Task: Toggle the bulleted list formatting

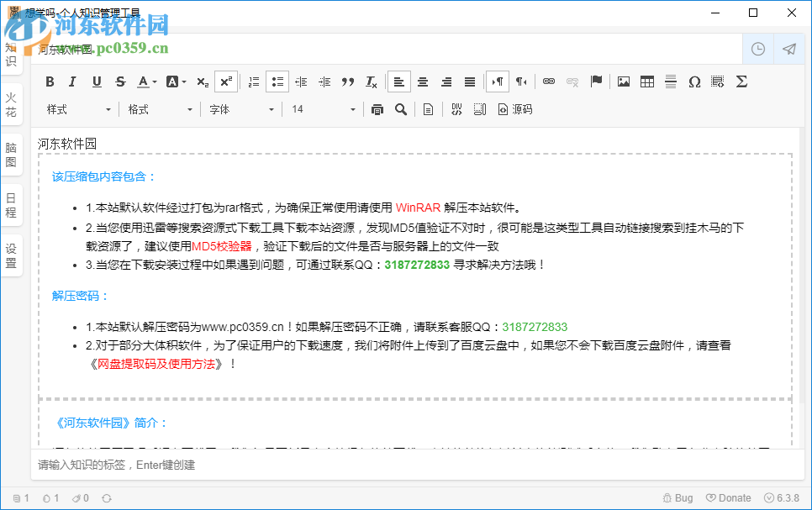Action: pos(277,81)
